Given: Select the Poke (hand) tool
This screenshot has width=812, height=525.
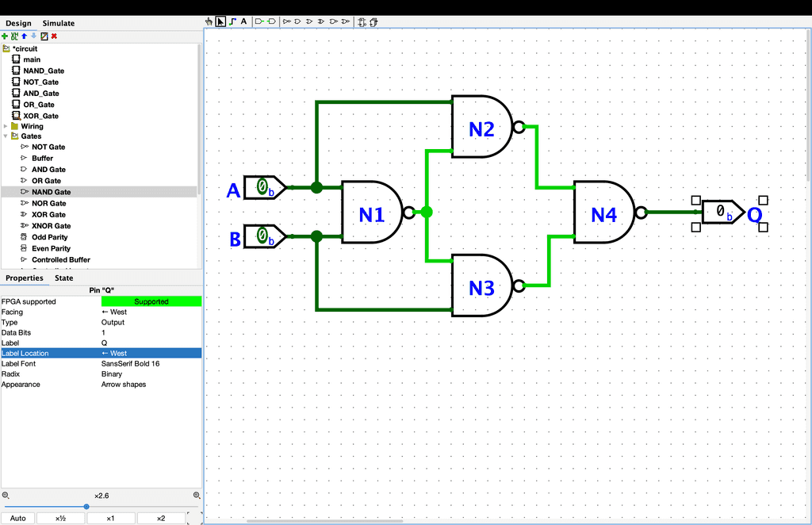Looking at the screenshot, I should coord(209,22).
